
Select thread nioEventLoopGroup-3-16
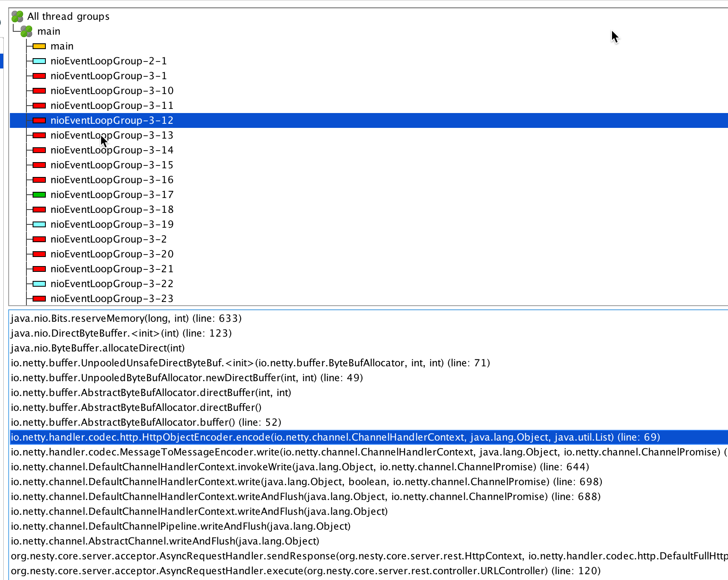point(112,180)
